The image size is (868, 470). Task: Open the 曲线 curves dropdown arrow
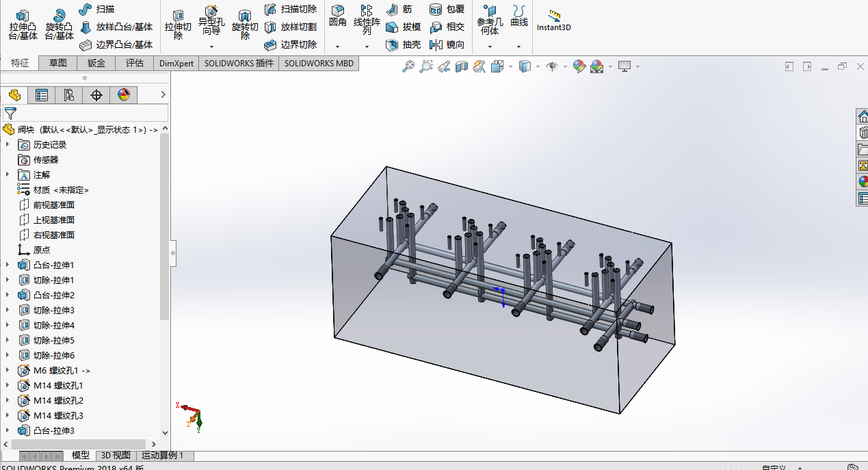coord(519,47)
